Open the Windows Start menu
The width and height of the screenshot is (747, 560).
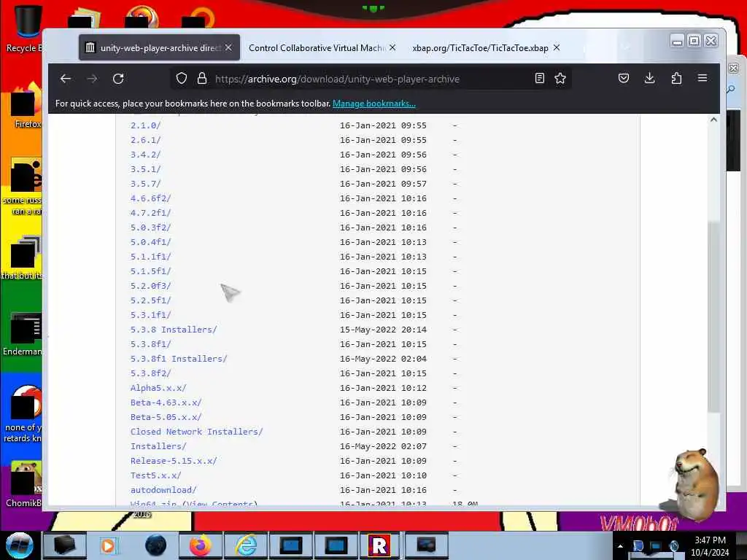coord(19,545)
